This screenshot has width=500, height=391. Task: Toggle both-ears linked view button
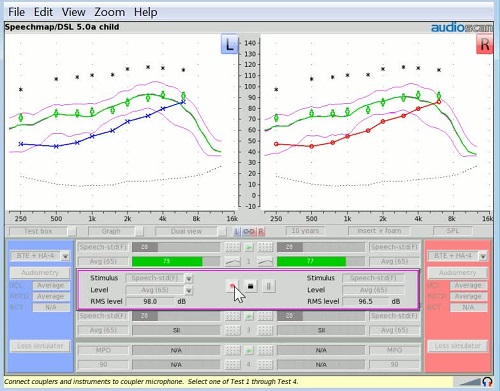(249, 231)
